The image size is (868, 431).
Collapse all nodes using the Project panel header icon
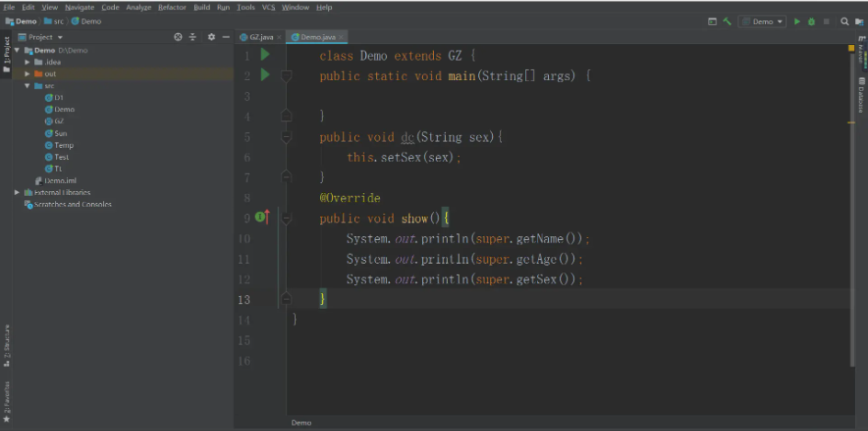pyautogui.click(x=193, y=37)
